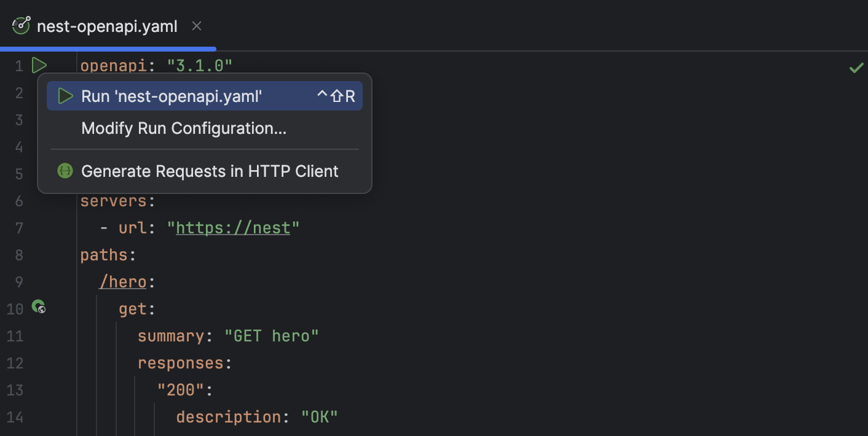Viewport: 868px width, 436px height.
Task: Click the ^⇧R shortcut hint in the menu
Action: coord(337,96)
